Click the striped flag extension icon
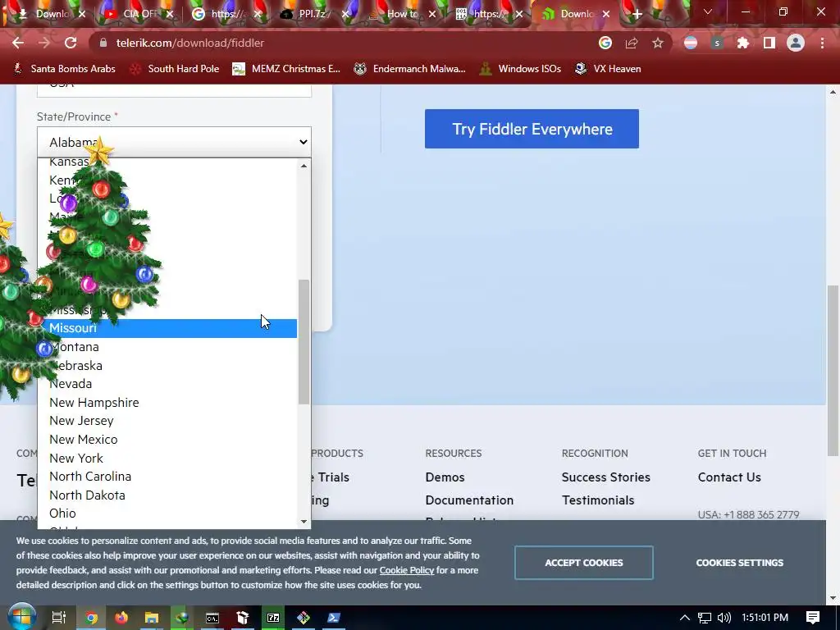The height and width of the screenshot is (630, 840). click(691, 43)
